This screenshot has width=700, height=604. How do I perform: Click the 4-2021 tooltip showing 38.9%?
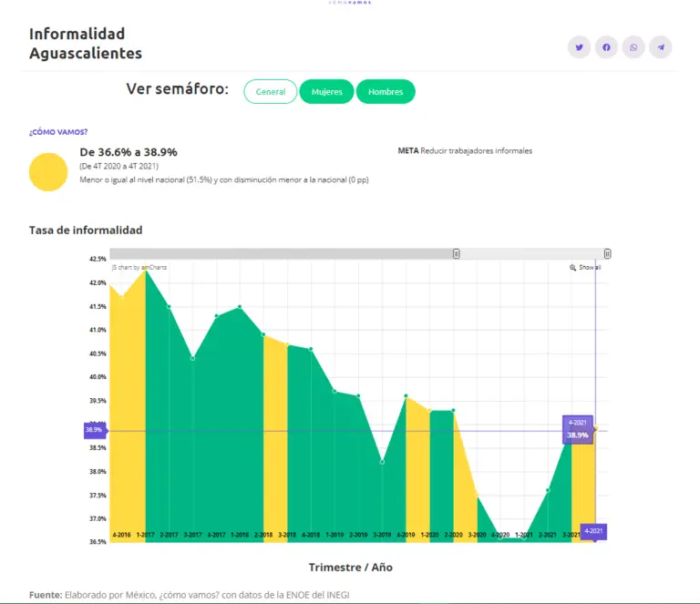click(x=577, y=430)
